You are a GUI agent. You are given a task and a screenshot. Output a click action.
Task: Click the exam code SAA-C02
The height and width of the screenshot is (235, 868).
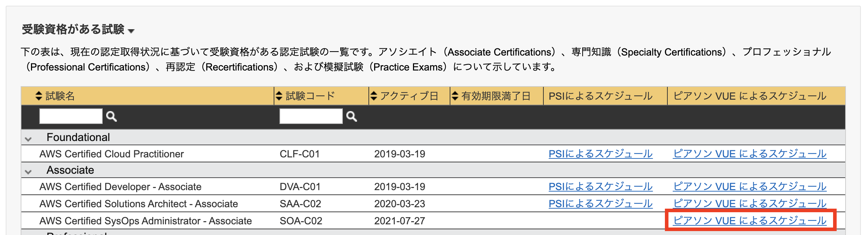click(300, 204)
